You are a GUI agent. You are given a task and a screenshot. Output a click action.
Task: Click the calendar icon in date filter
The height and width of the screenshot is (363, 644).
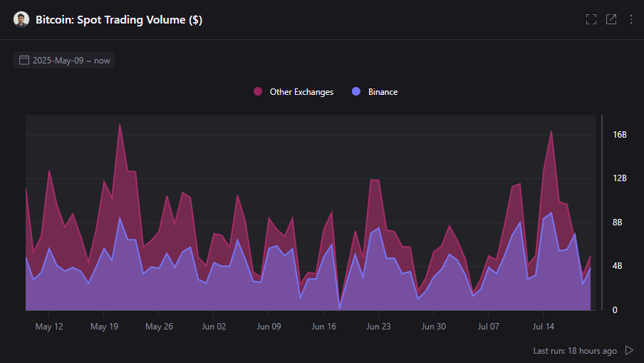[x=24, y=60]
